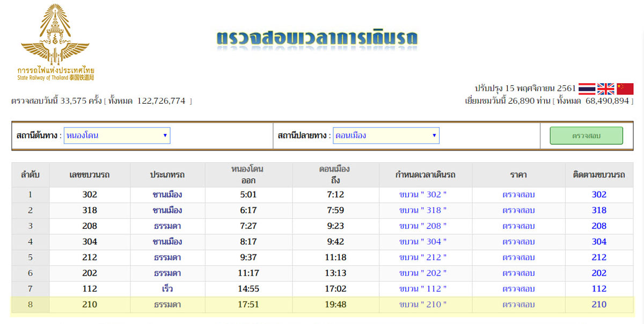The width and height of the screenshot is (644, 324).
Task: Click train type เร็ว in row 7
Action: 167,289
